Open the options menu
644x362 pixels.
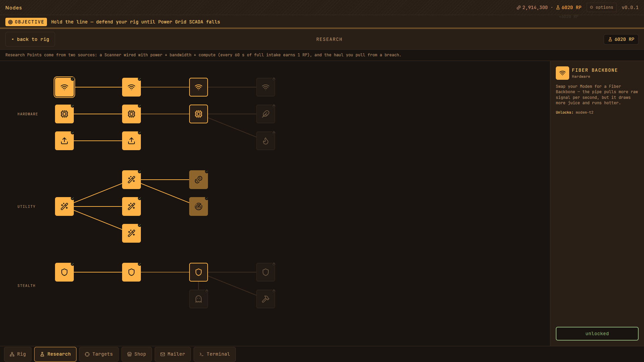click(x=601, y=7)
